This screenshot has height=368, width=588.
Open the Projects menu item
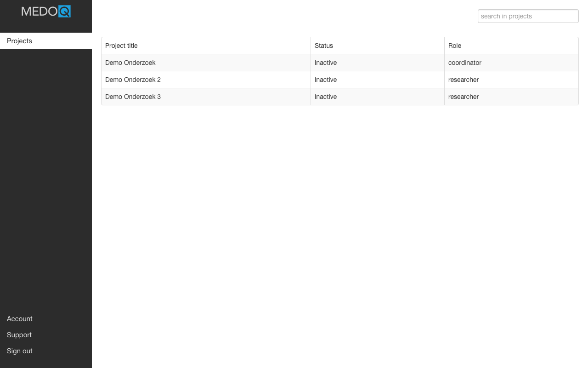click(20, 41)
